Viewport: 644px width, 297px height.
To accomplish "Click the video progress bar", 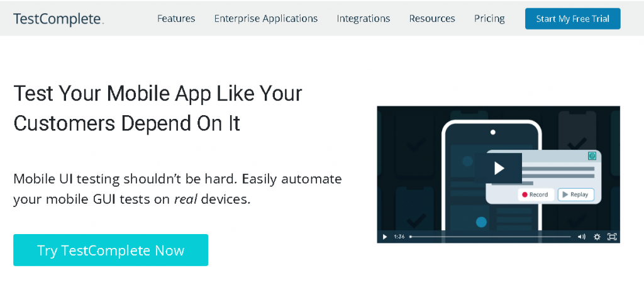I will (490, 237).
